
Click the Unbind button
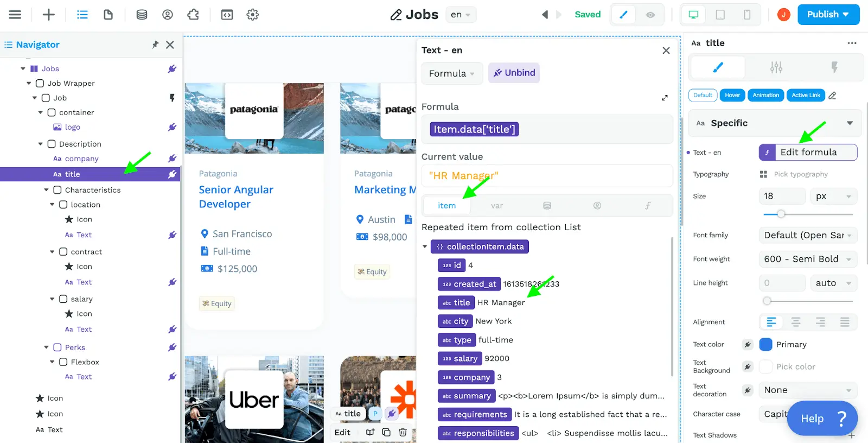coord(514,73)
